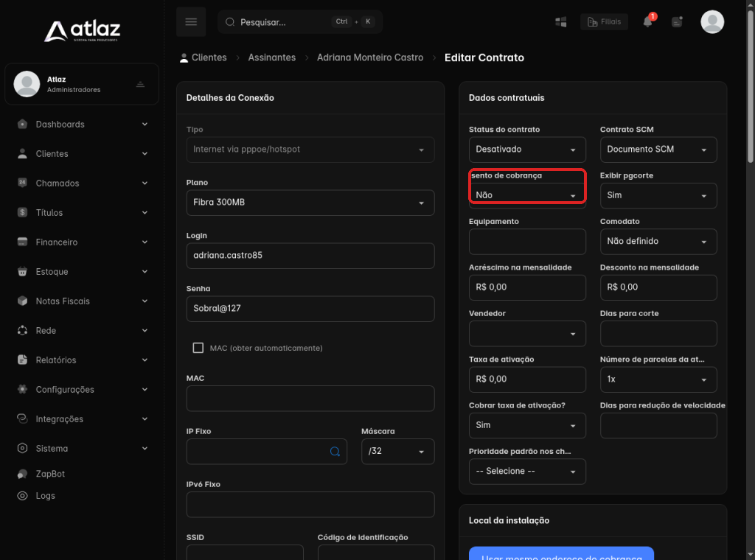The height and width of the screenshot is (560, 755).
Task: Open the chat icon beside notifications
Action: click(677, 21)
